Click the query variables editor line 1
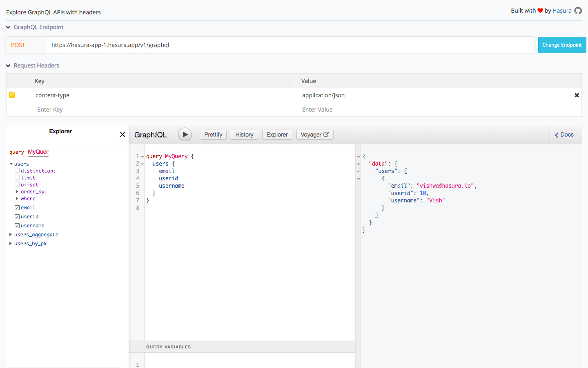 click(x=249, y=364)
